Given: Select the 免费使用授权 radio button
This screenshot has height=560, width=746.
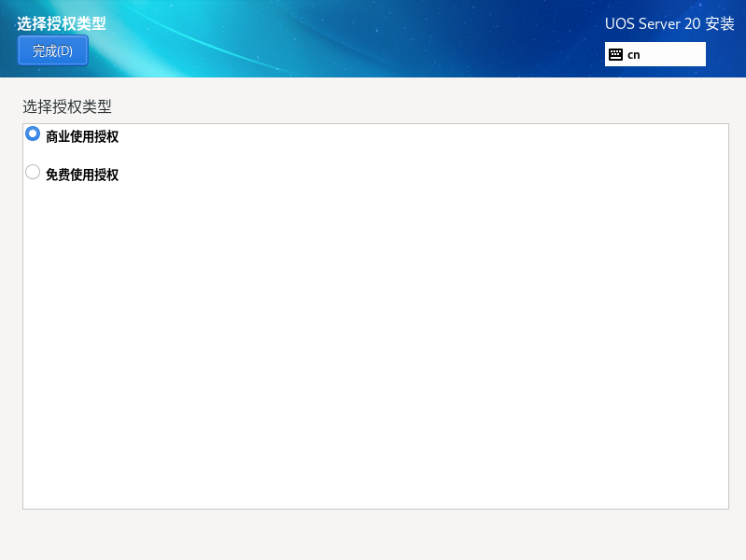Looking at the screenshot, I should 33,172.
